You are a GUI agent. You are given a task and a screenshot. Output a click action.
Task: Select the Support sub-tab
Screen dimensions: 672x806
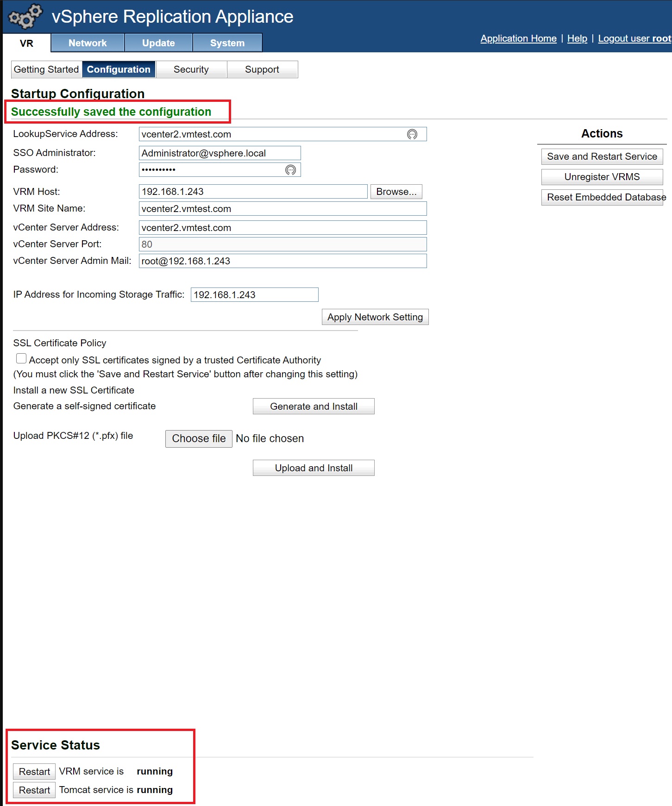262,69
